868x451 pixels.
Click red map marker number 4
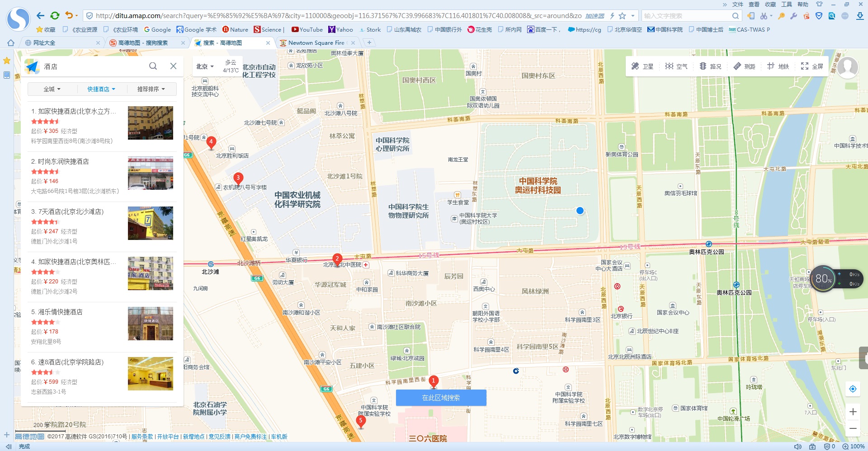point(211,143)
